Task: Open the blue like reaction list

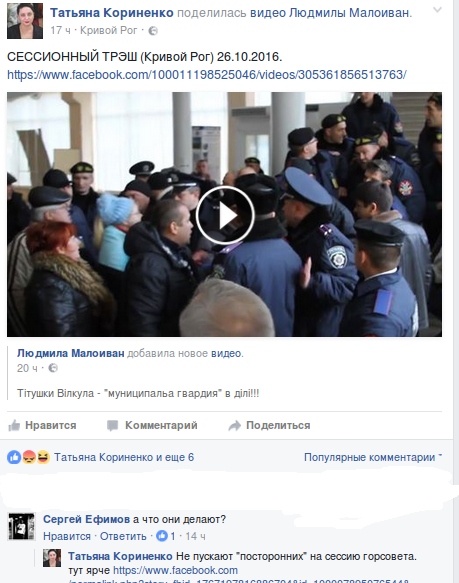Action: click(x=14, y=457)
